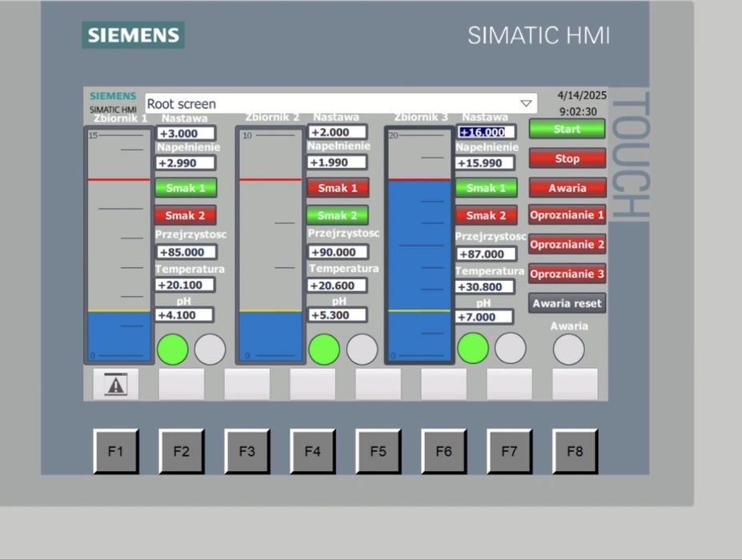Click pH value +5.300
Screen dimensions: 742x560
pyautogui.click(x=337, y=315)
